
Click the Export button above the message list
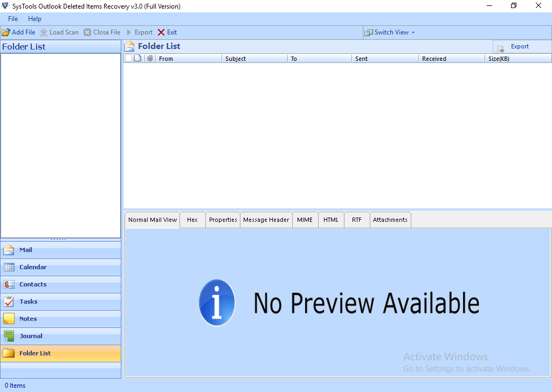click(519, 46)
